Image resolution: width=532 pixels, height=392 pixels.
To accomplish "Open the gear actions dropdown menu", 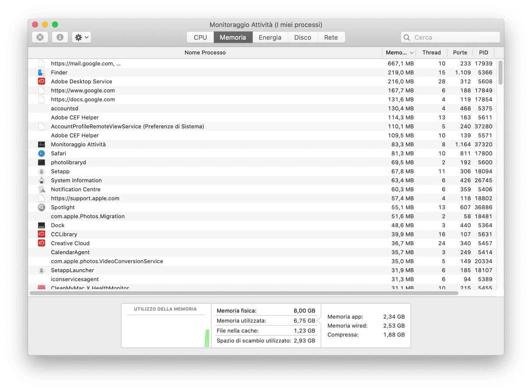I will [x=81, y=38].
